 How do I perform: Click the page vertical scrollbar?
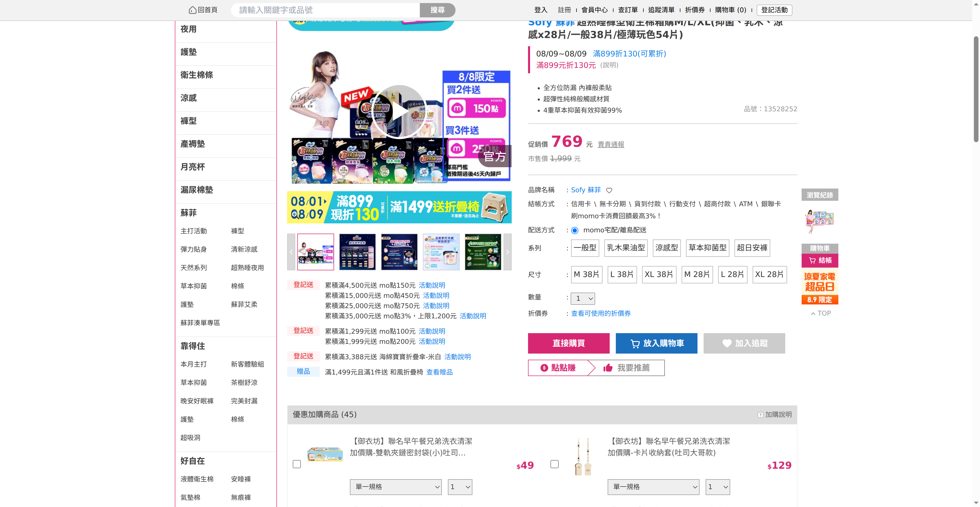(976, 89)
